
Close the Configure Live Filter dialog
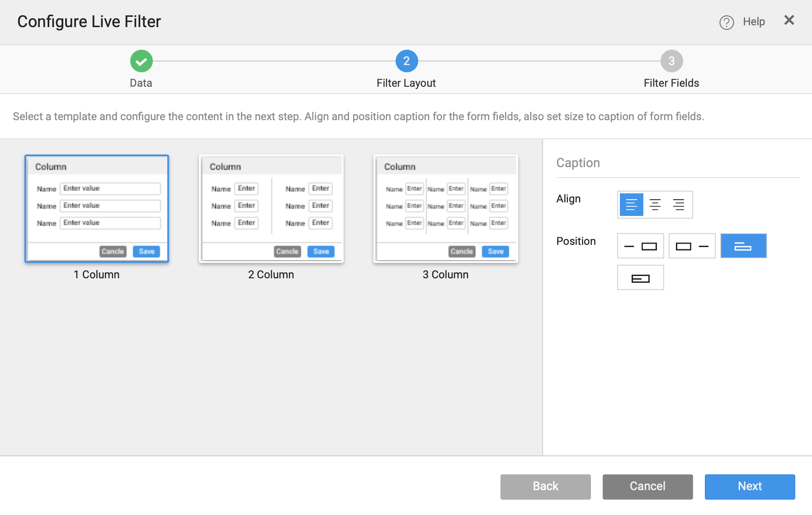pos(789,20)
